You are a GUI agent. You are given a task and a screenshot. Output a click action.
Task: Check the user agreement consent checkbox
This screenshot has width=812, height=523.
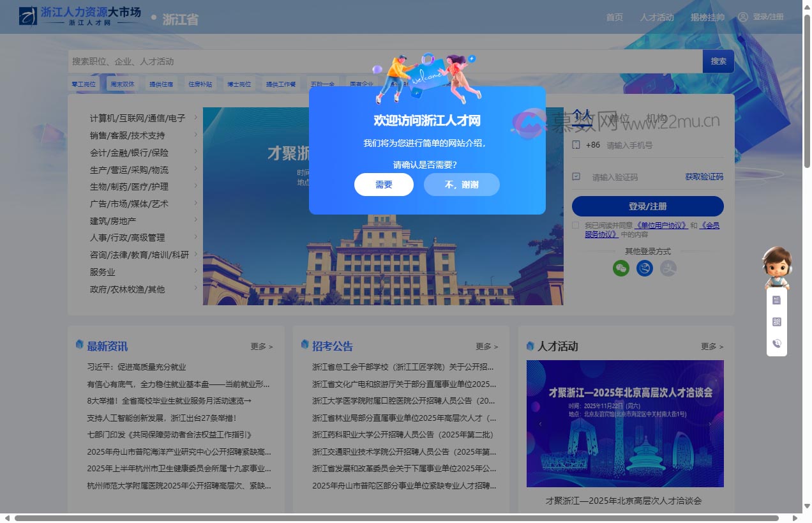point(575,225)
